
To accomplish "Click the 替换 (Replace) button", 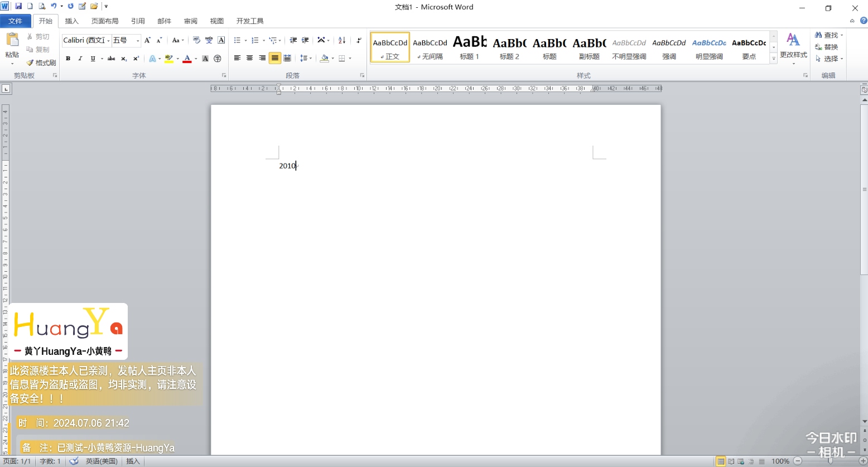I will tap(826, 47).
